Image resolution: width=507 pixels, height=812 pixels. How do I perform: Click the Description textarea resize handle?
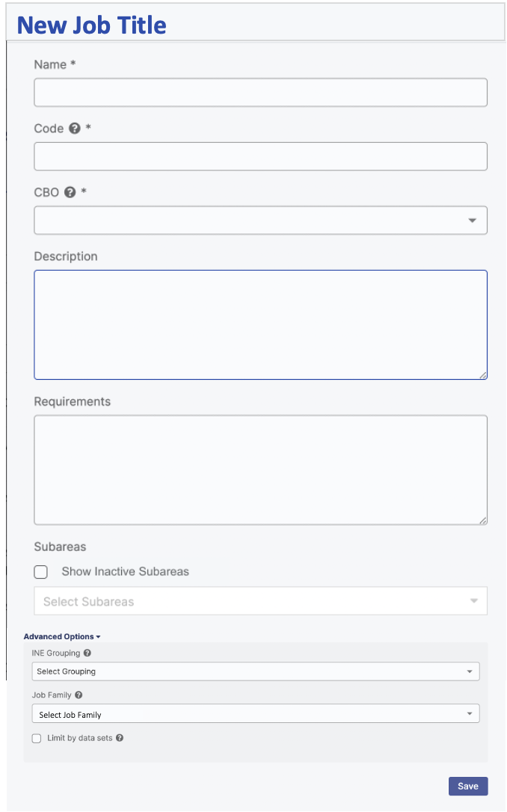click(x=483, y=375)
